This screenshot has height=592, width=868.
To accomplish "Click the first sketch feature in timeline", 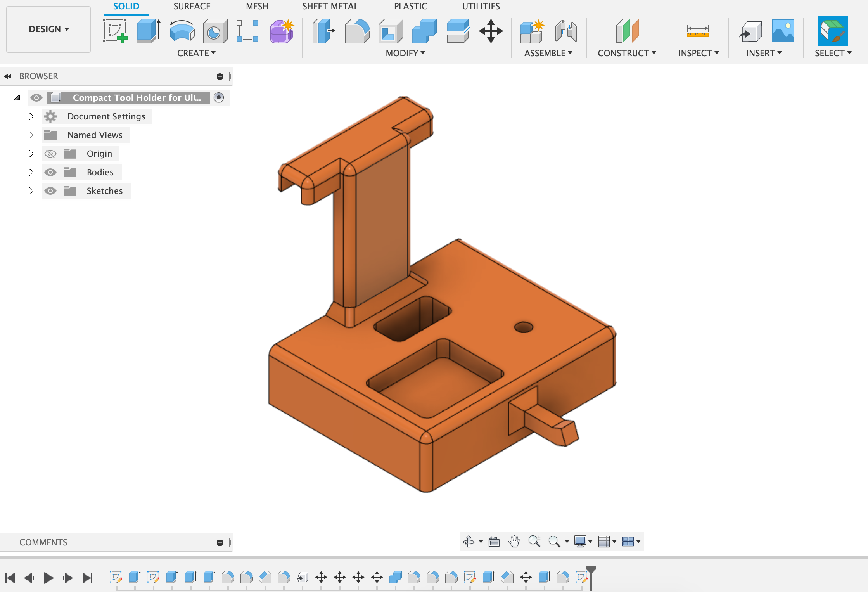I will [x=116, y=577].
